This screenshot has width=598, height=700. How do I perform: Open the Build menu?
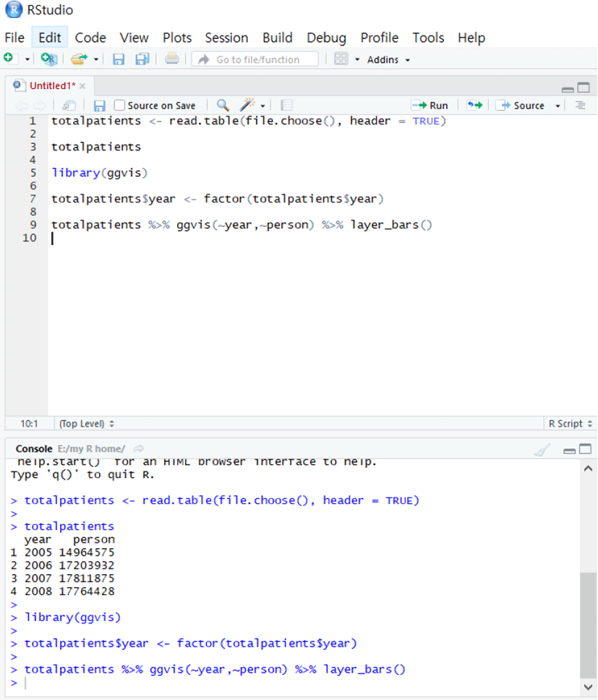(x=278, y=38)
